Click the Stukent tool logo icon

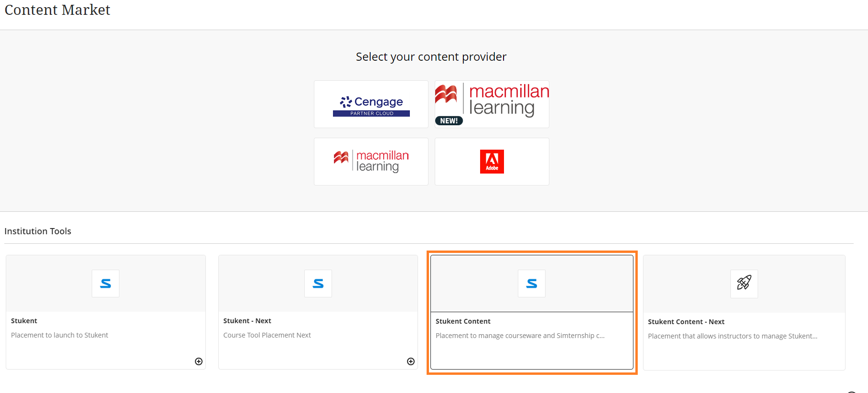[106, 284]
